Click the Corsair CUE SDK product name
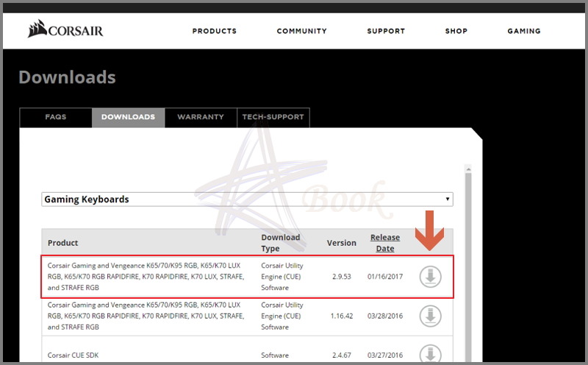This screenshot has height=365, width=588. (73, 355)
